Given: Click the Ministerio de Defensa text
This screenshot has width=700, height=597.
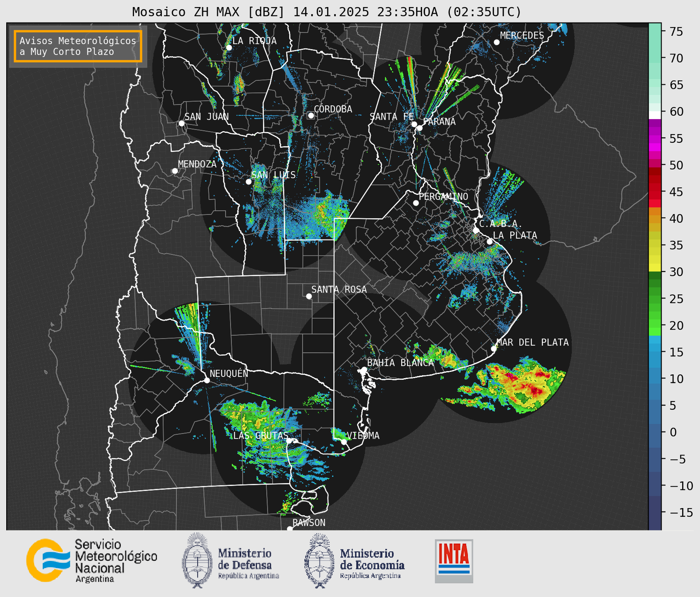Looking at the screenshot, I should [x=248, y=564].
